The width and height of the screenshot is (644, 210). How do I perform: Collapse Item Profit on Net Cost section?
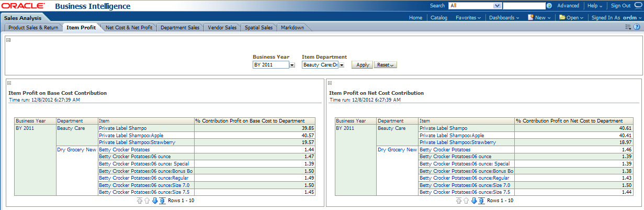point(330,83)
